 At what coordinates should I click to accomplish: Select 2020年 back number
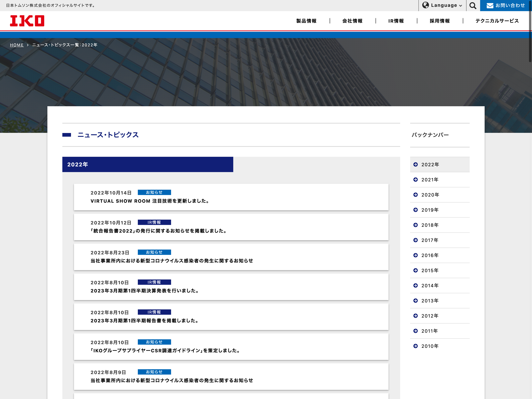coord(430,195)
